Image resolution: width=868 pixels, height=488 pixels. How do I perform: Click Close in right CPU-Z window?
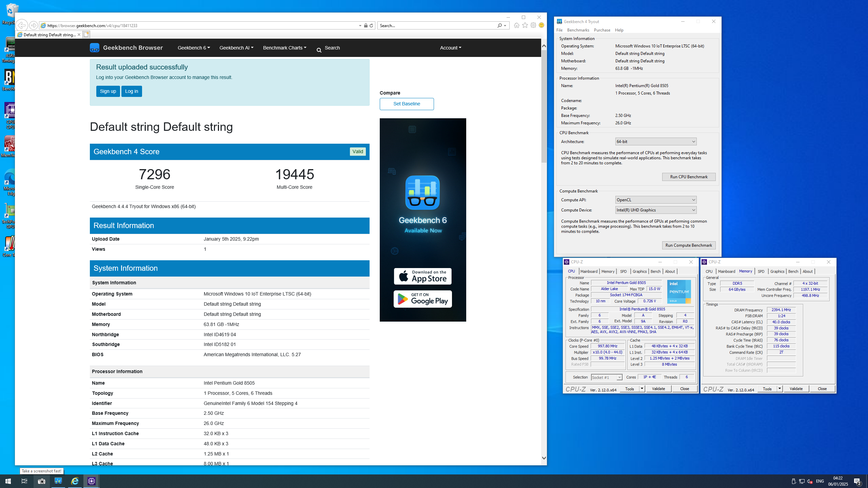822,389
